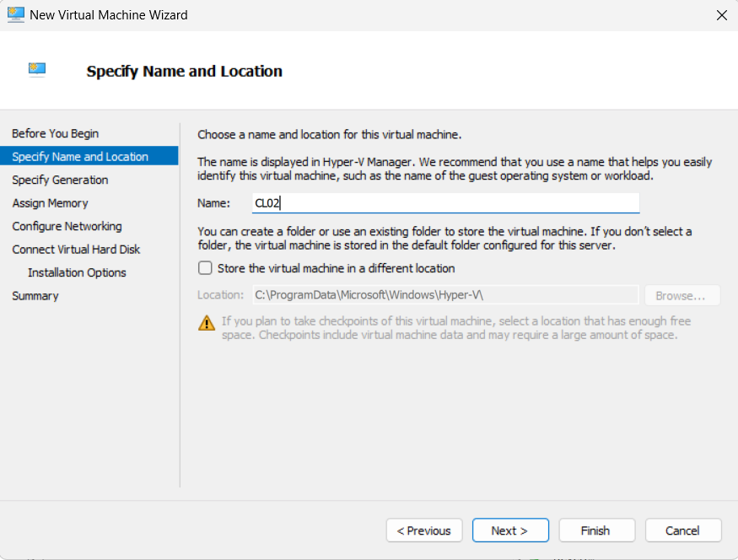Click the yellow warning triangle icon
Viewport: 738px width, 560px height.
206,322
